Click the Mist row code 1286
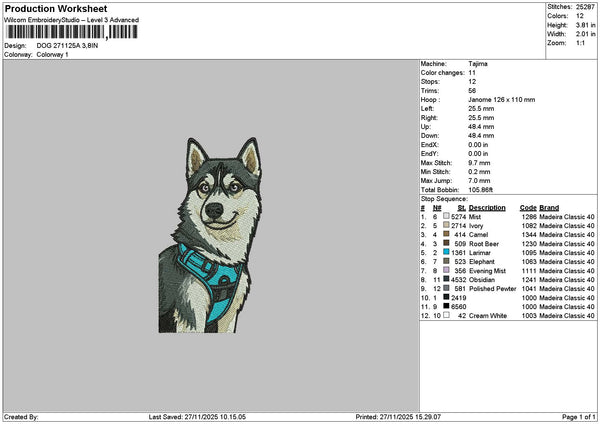600x424 pixels. 529,217
